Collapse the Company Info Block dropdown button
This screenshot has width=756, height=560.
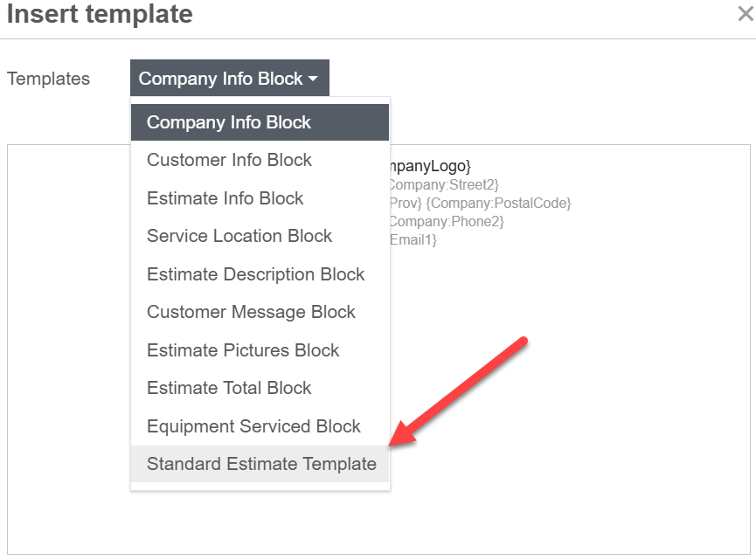(230, 78)
